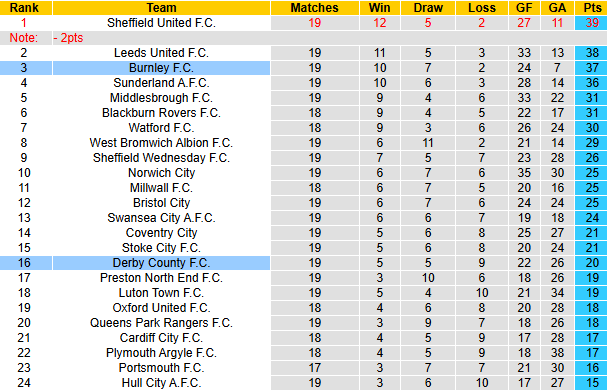Select Derby County F.C. team name
The width and height of the screenshot is (607, 391).
(x=161, y=263)
